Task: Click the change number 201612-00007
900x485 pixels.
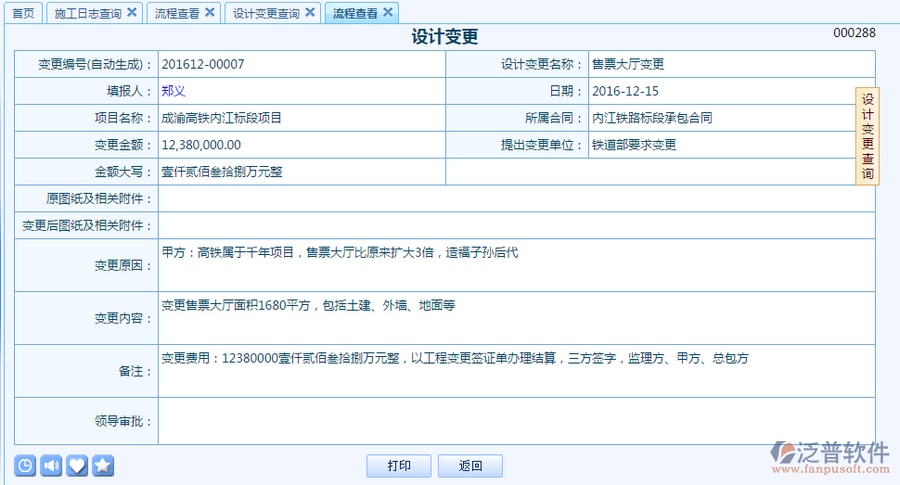Action: 203,64
